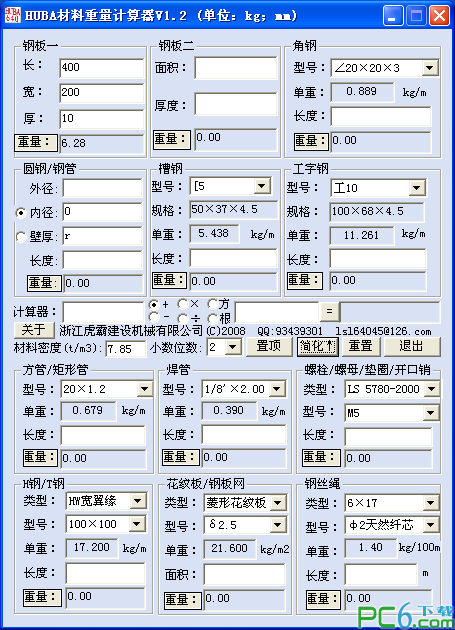The height and width of the screenshot is (630, 455).
Task: Click the 关于 (About) button
Action: [x=34, y=330]
